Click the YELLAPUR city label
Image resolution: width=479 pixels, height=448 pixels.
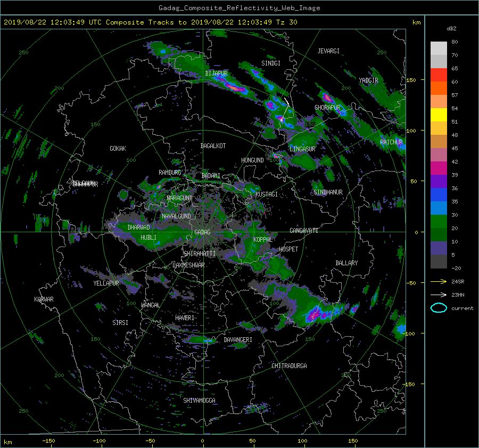[106, 283]
